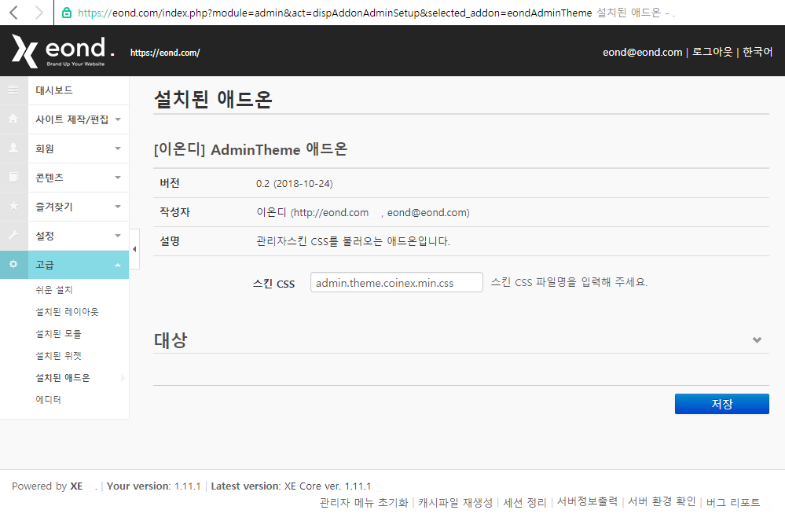Viewport: 785px width, 532px height.
Task: Click the description text 관리자스킨 CSS를 불러오는
Action: (x=319, y=241)
